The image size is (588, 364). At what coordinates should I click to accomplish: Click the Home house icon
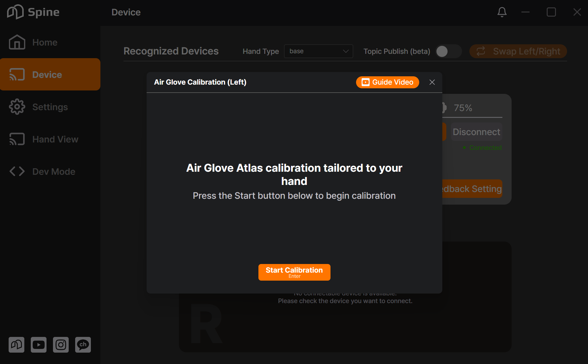click(17, 42)
